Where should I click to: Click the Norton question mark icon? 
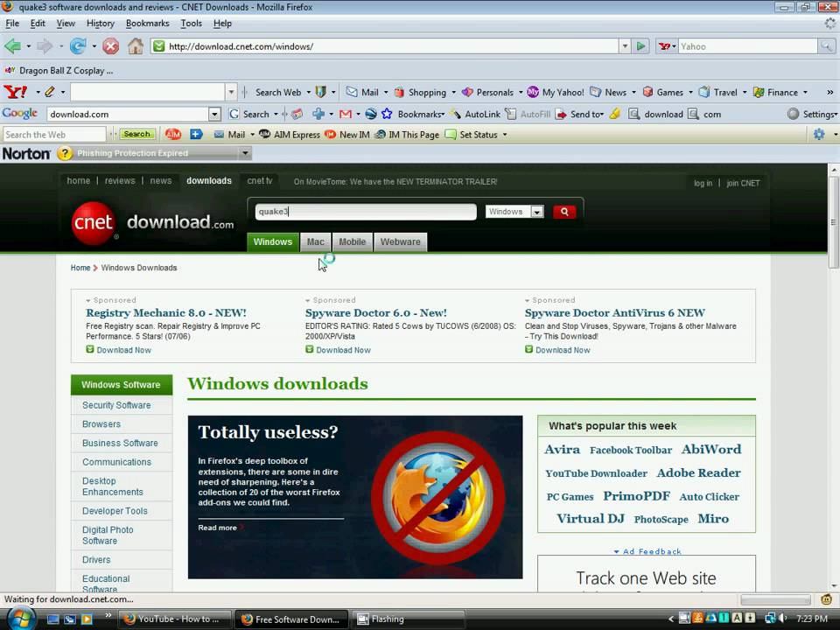[64, 154]
